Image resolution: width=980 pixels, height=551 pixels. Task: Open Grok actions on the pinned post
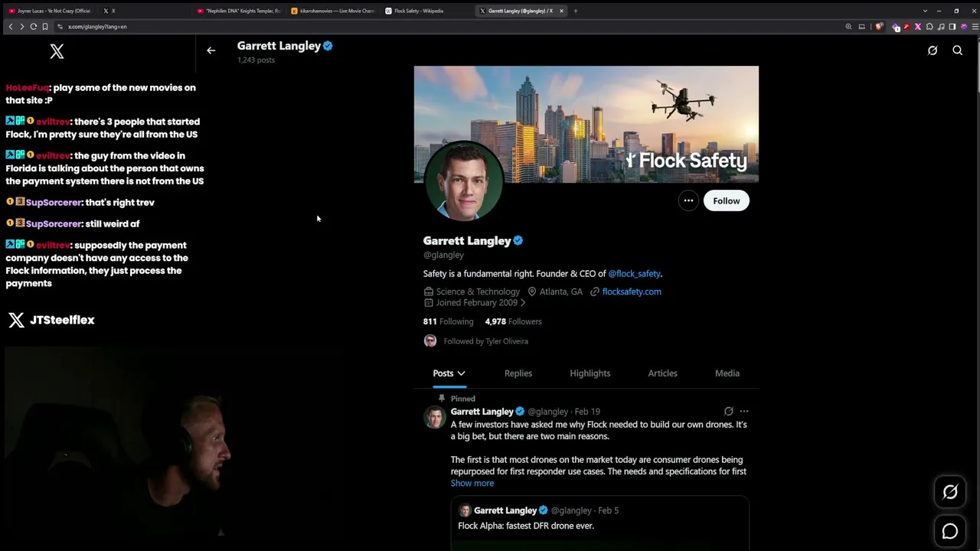tap(728, 411)
